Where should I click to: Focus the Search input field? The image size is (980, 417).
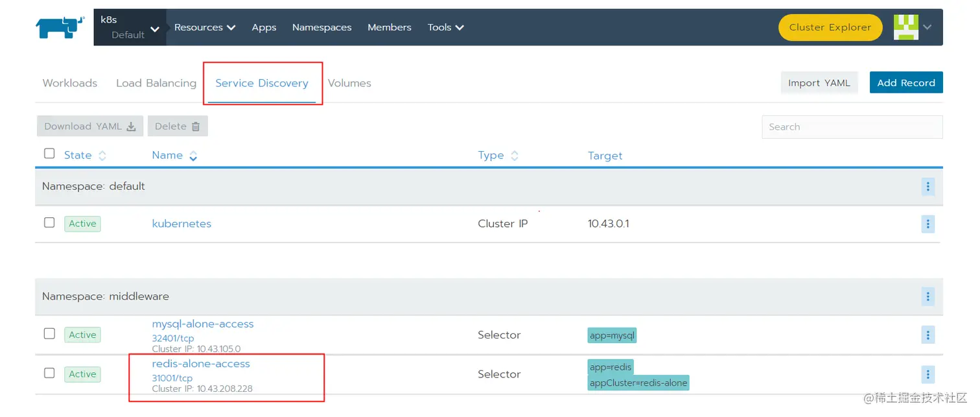click(x=852, y=127)
